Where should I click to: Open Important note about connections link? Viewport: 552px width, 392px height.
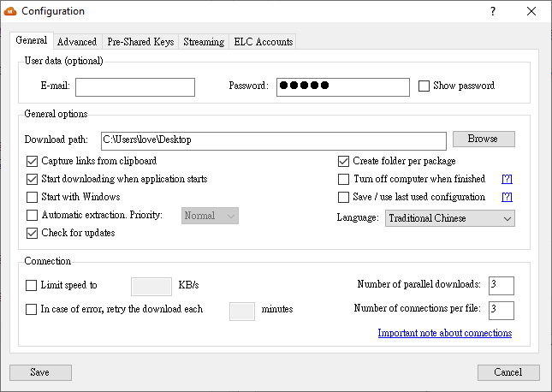pos(444,333)
